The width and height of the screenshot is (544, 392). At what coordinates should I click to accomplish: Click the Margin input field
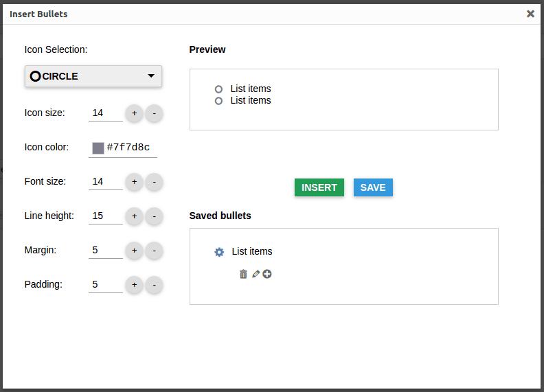click(x=105, y=250)
